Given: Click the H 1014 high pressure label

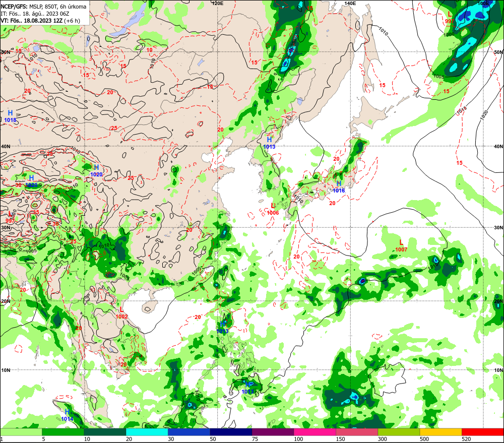Looking at the screenshot, I should pos(67,415).
